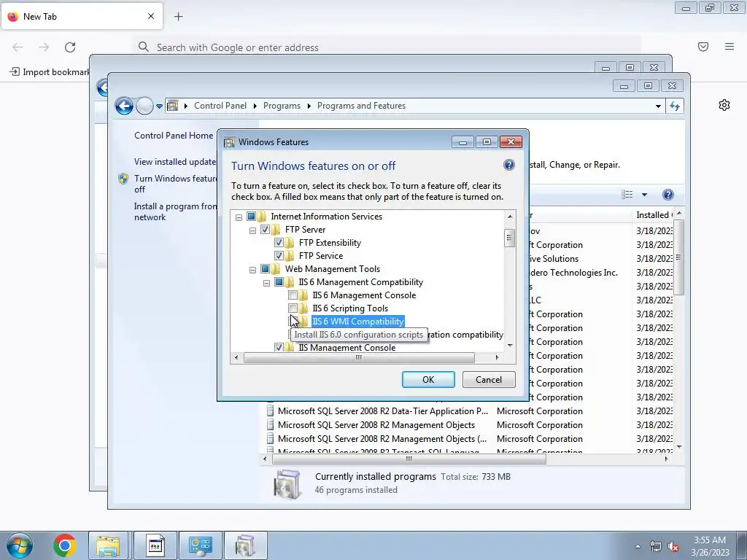This screenshot has width=747, height=560.
Task: Open Control Panel Home link
Action: pos(174,135)
